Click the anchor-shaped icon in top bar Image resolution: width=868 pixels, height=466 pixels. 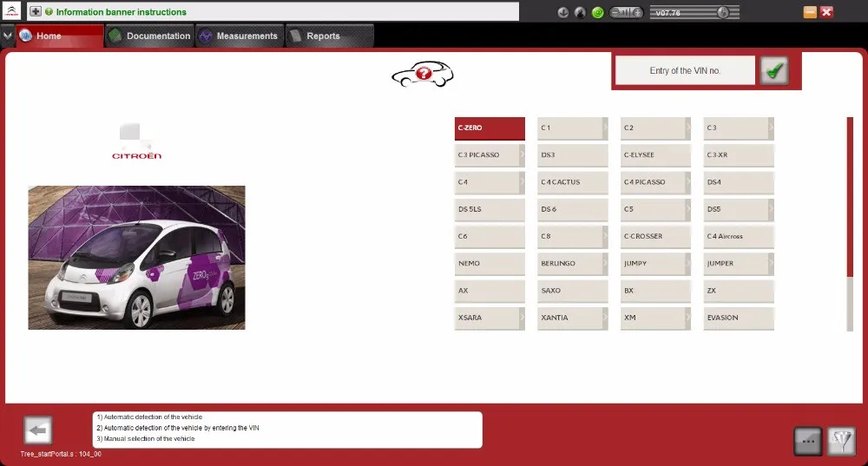point(563,12)
